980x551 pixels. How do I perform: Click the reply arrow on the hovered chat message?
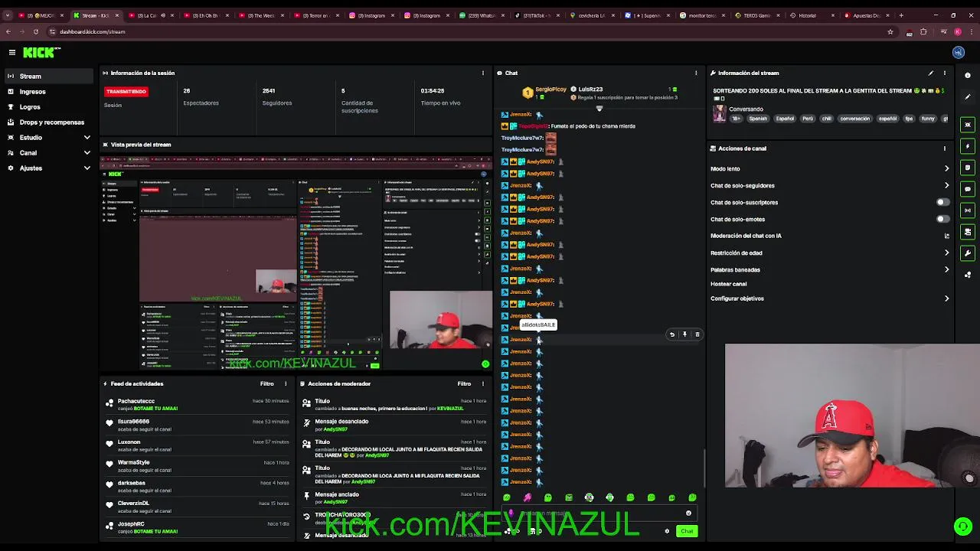pyautogui.click(x=672, y=334)
